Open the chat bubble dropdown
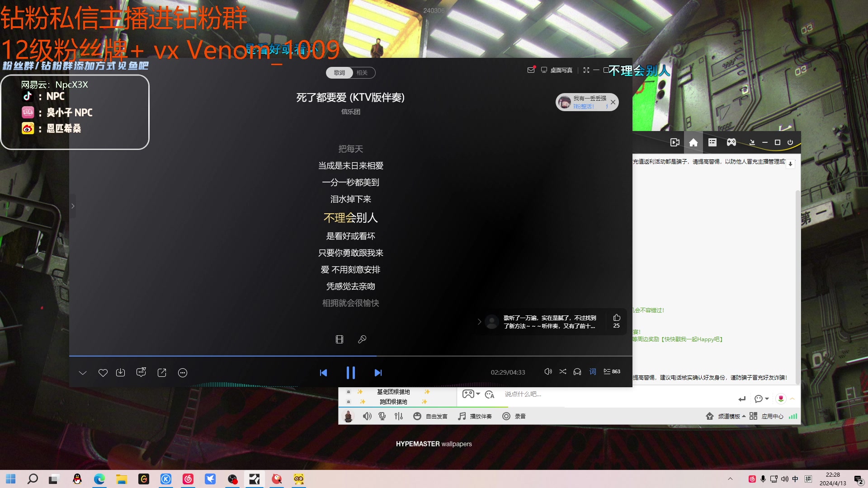Image resolution: width=868 pixels, height=488 pixels. tap(761, 399)
